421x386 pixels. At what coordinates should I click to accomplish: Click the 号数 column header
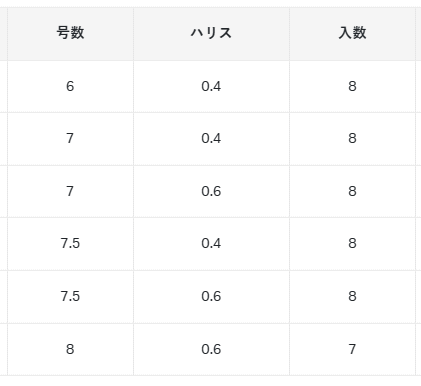(x=70, y=34)
